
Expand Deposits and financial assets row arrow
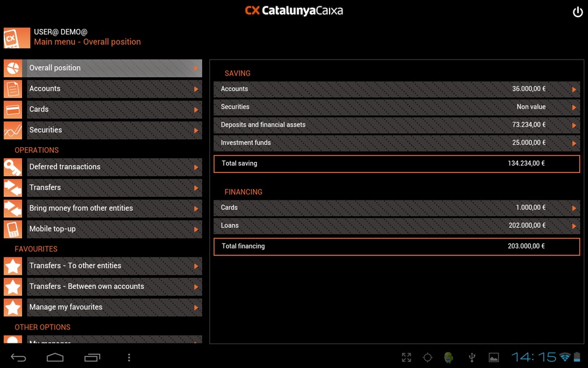click(574, 125)
